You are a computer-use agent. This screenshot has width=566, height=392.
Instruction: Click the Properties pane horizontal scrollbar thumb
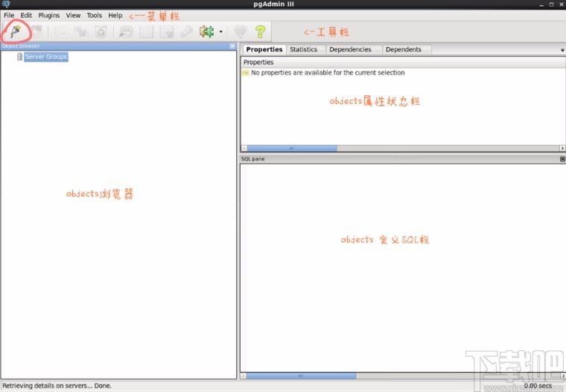292,148
